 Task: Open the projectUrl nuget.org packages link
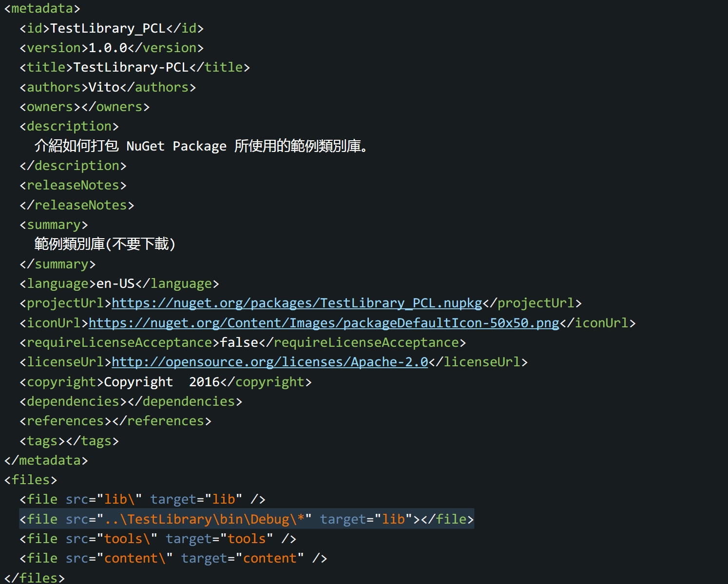296,303
